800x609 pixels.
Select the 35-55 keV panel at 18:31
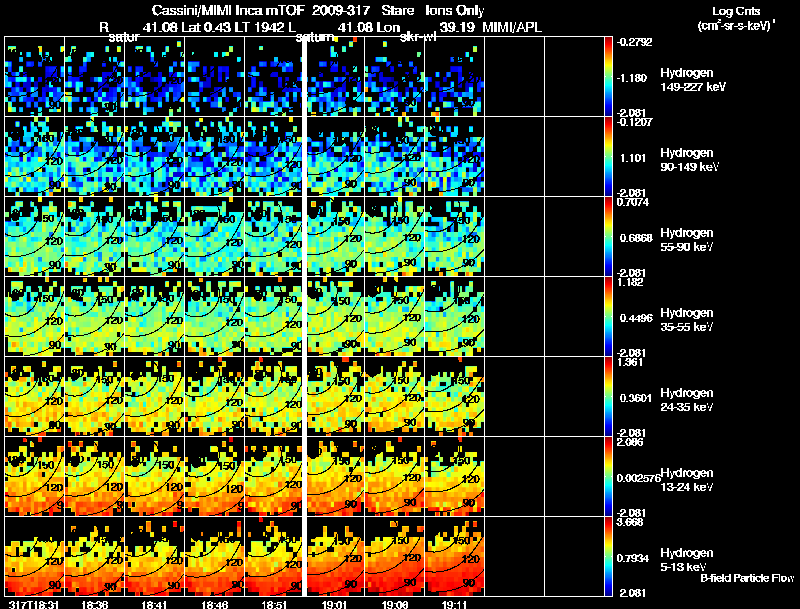click(35, 317)
